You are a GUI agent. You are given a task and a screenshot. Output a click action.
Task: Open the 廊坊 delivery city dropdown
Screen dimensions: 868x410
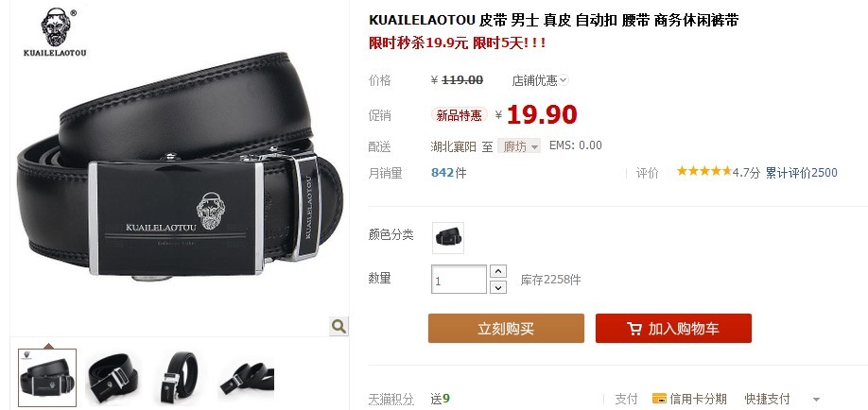tap(519, 146)
